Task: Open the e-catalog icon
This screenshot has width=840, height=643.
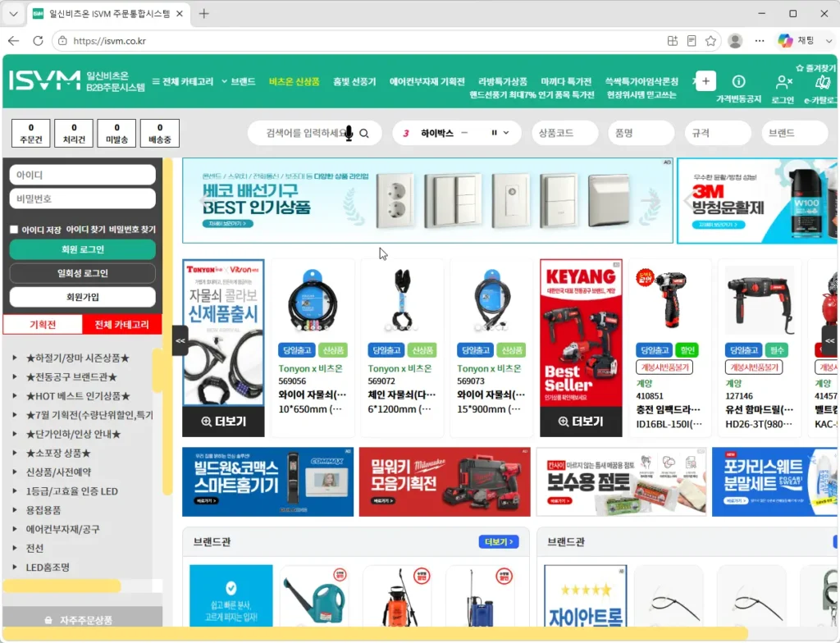Action: click(x=822, y=82)
